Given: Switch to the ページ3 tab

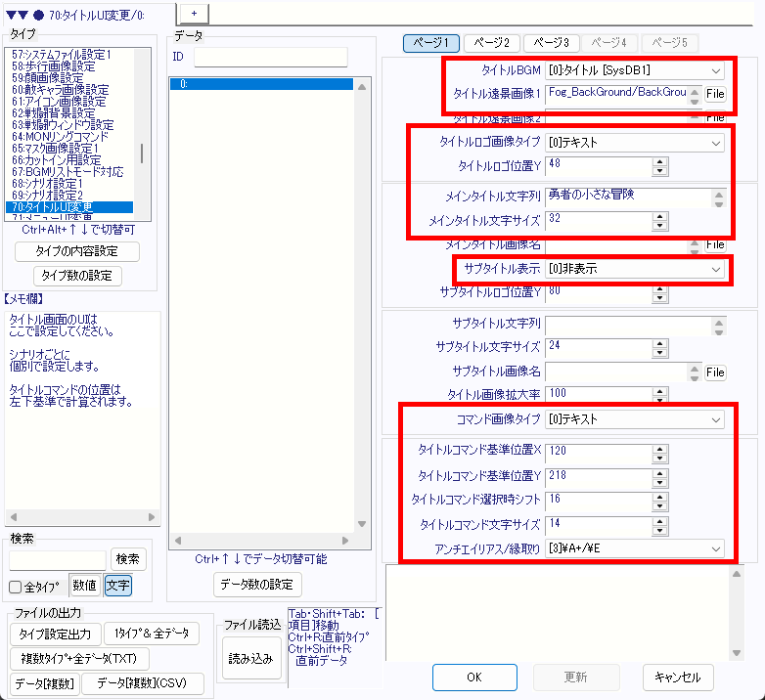Looking at the screenshot, I should 552,43.
